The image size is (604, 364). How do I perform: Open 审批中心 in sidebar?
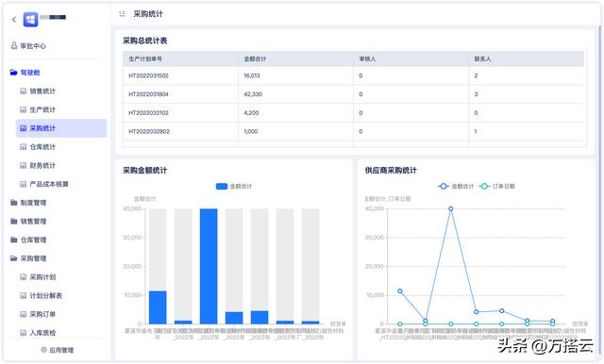tap(28, 46)
